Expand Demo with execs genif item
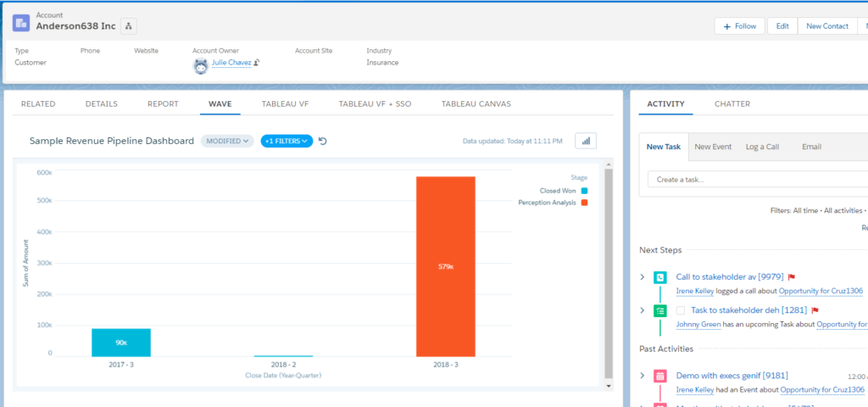Screen dimensions: 868x407 [x=643, y=376]
